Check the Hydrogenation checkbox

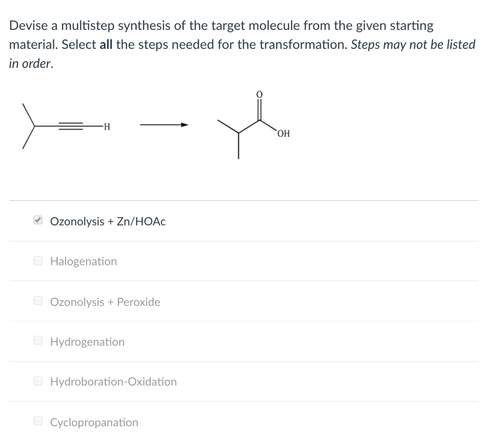(x=37, y=340)
